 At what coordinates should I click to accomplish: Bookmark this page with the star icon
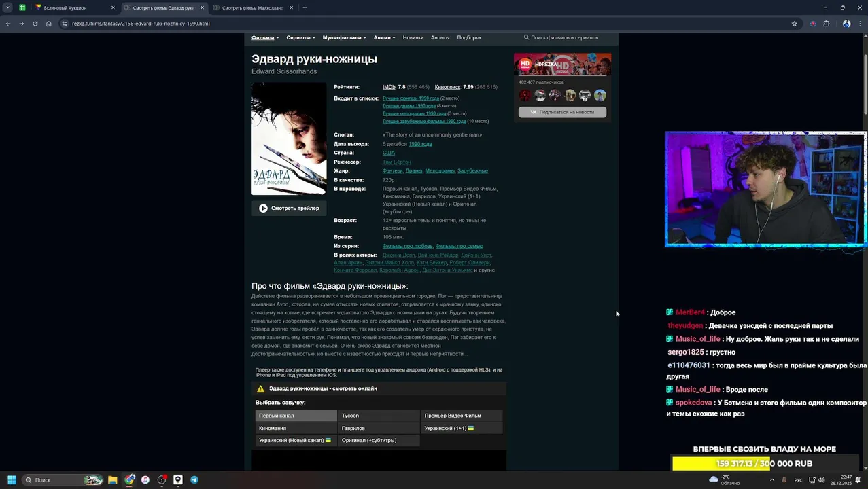(794, 24)
